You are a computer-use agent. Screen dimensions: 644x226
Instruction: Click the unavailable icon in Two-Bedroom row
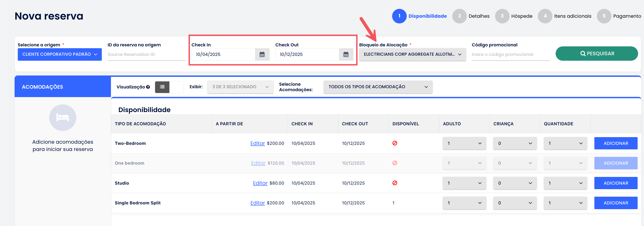coord(394,143)
